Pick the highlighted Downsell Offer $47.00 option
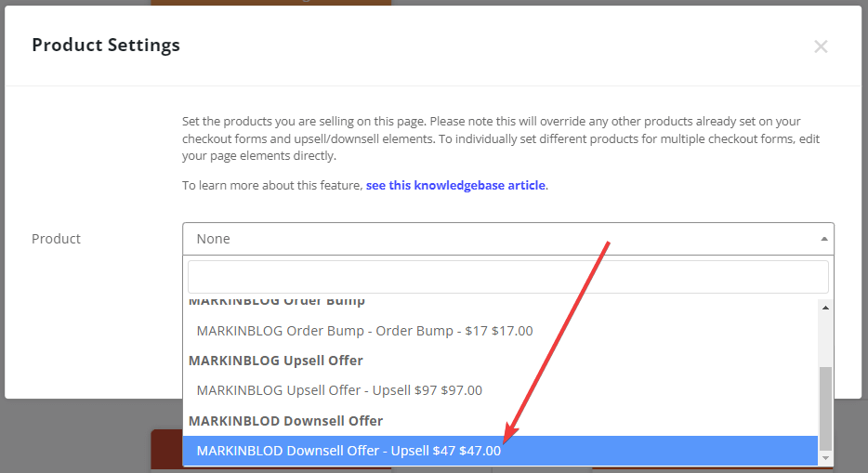The image size is (868, 473). point(349,451)
